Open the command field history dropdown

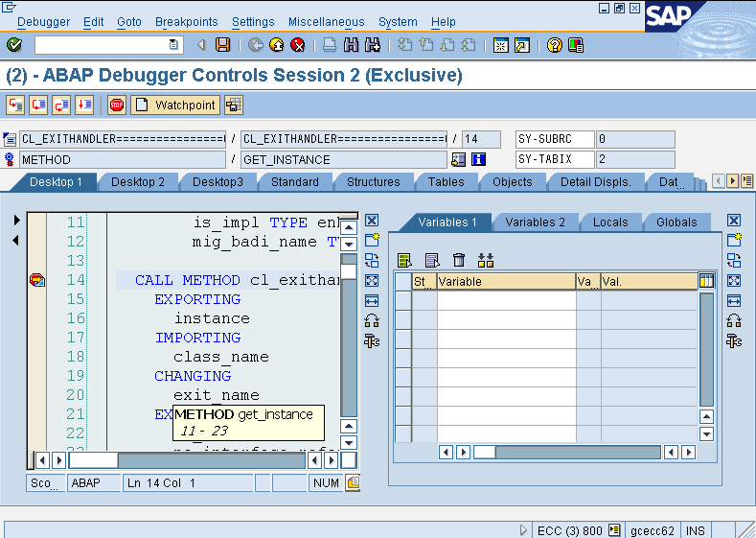(173, 45)
